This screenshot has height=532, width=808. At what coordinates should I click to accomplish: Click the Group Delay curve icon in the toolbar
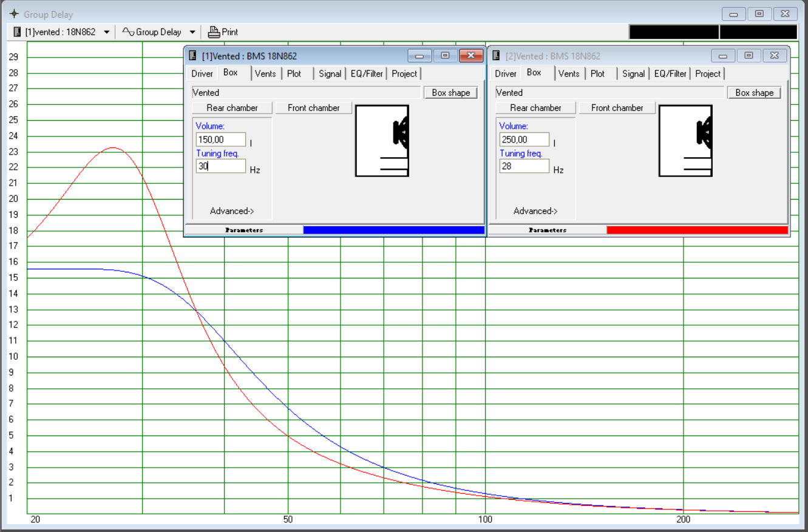point(127,32)
